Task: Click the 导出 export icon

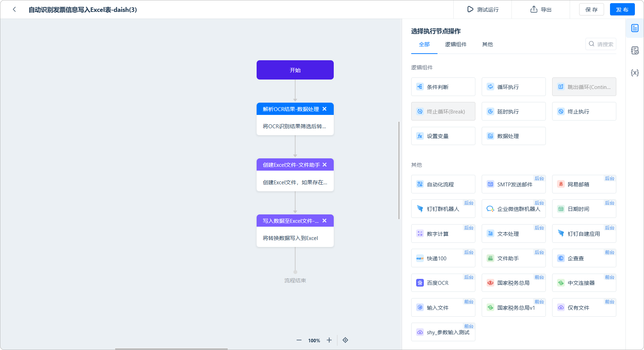Action: (x=534, y=9)
